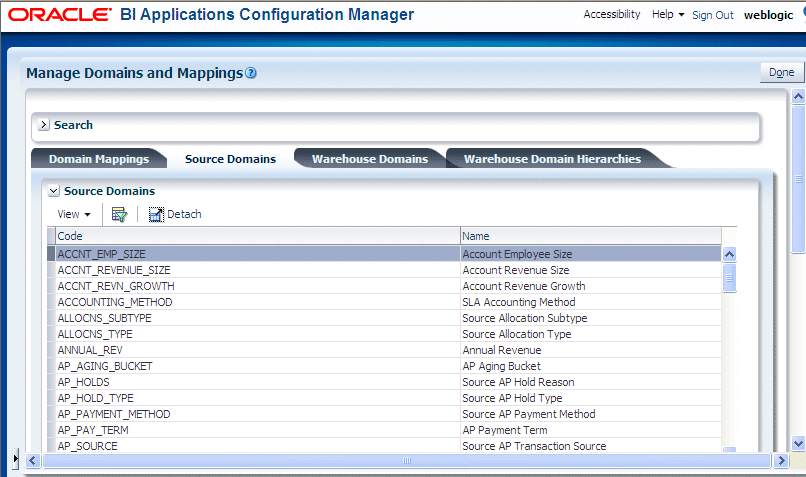Open the help icon beside Manage Domains and Mappings
This screenshot has width=806, height=477.
pos(250,73)
